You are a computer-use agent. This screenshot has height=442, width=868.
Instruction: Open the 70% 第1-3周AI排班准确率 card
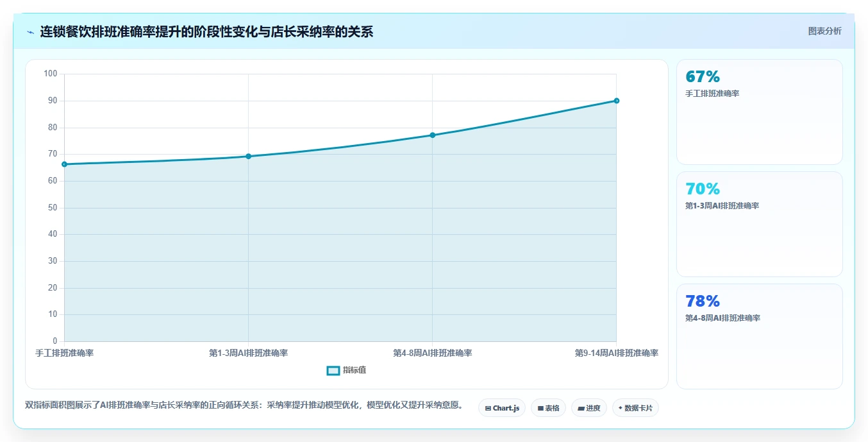tap(760, 225)
